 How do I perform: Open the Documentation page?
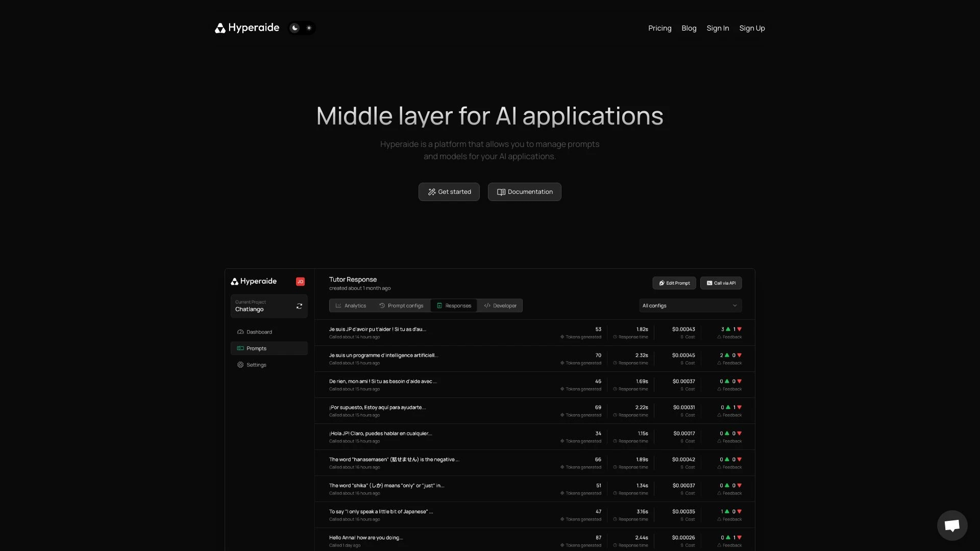point(524,191)
